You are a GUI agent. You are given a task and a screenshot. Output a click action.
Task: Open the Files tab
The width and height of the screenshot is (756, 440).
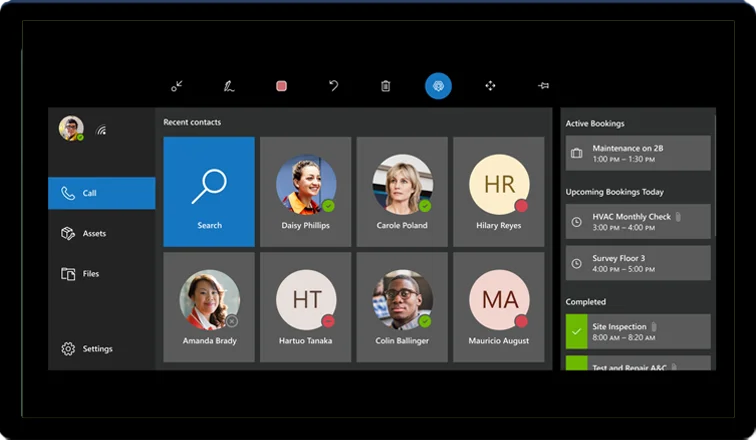[102, 274]
